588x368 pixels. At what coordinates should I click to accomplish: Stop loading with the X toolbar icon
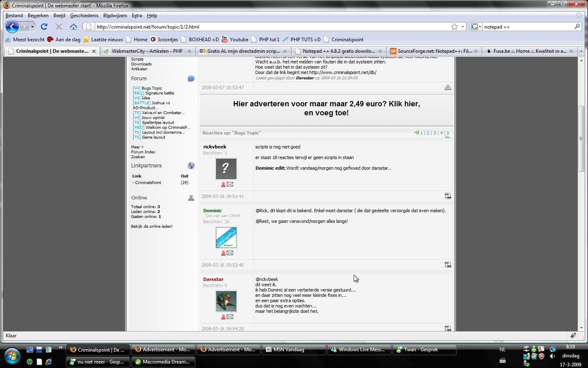coord(59,27)
